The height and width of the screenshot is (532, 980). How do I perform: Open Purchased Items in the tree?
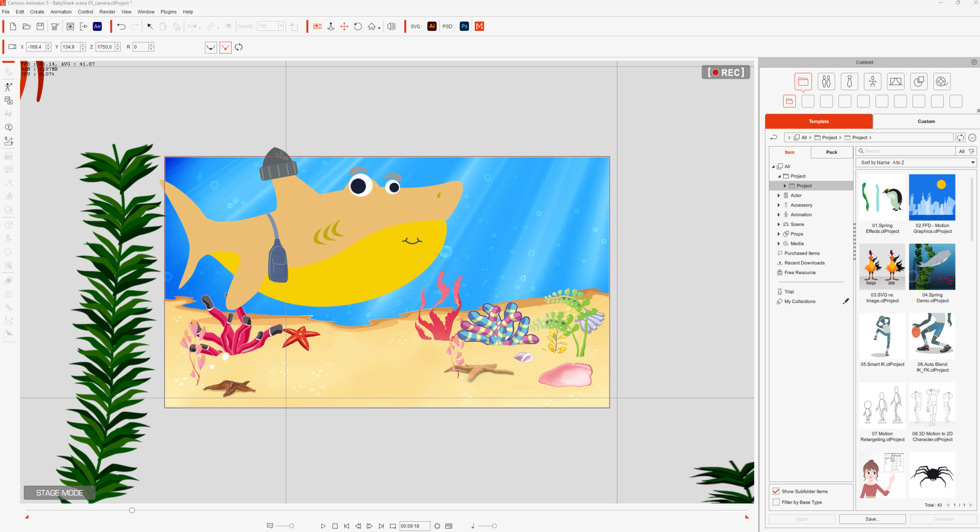[802, 253]
